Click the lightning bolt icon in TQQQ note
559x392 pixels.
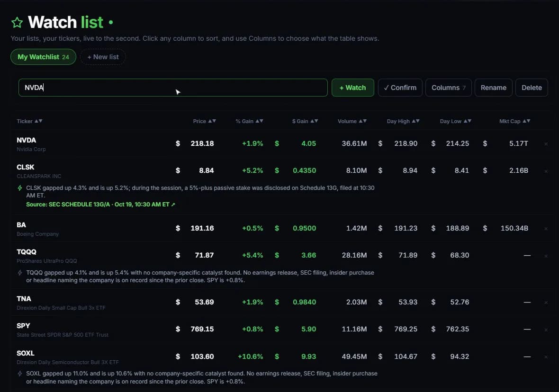tap(20, 273)
